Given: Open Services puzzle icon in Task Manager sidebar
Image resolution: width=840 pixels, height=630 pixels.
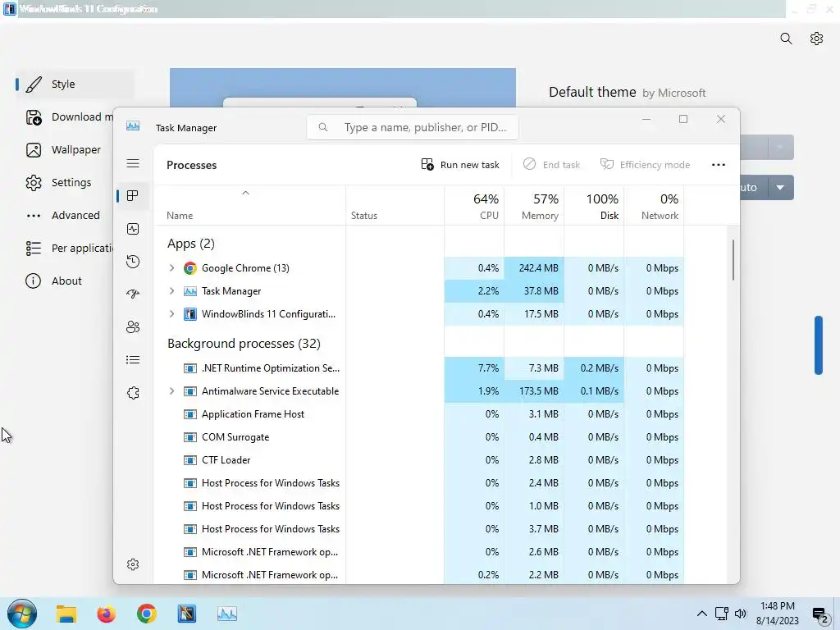Looking at the screenshot, I should point(133,393).
